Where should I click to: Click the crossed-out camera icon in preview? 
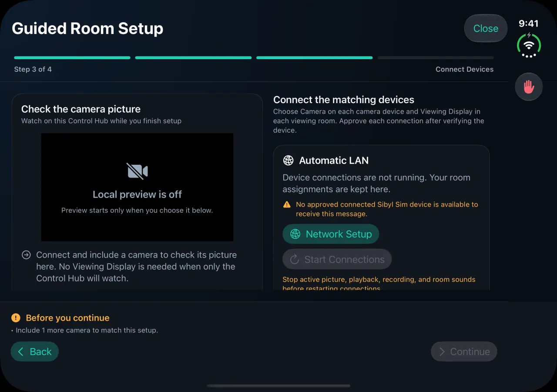pos(138,171)
